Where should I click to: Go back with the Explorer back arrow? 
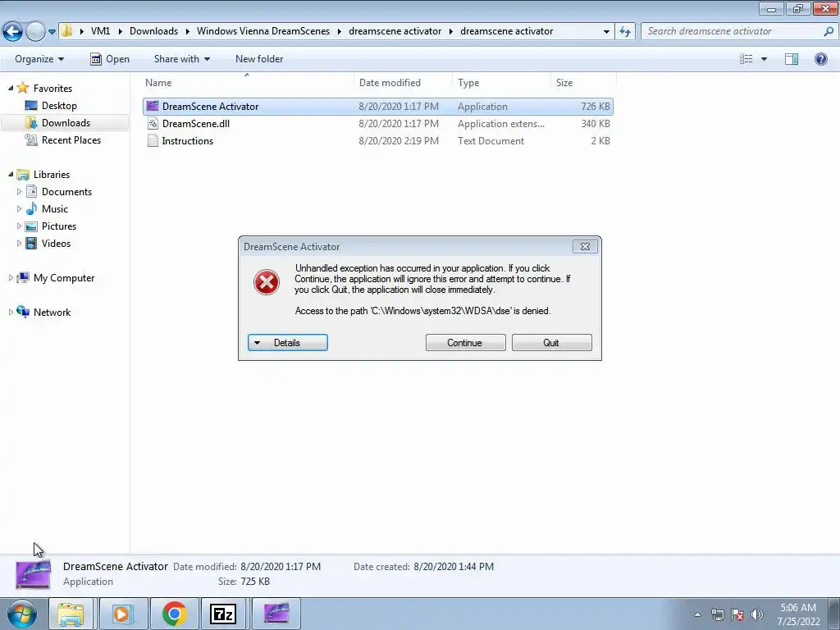13,31
